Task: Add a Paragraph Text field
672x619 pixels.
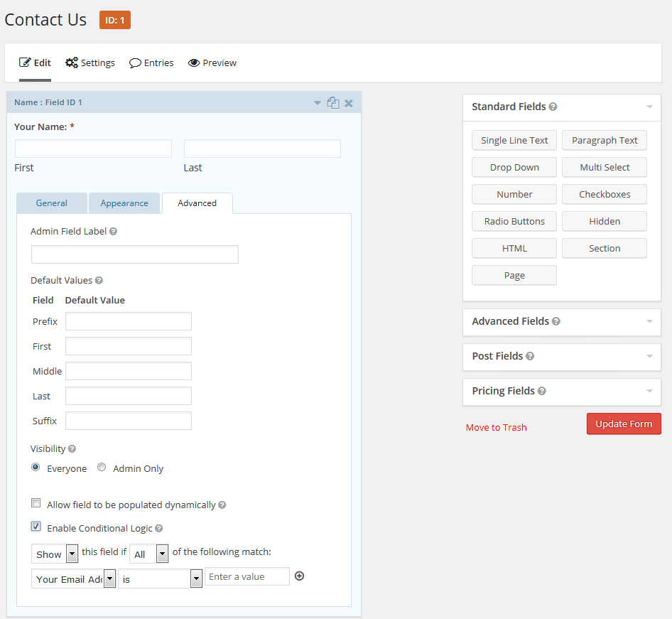Action: 605,141
